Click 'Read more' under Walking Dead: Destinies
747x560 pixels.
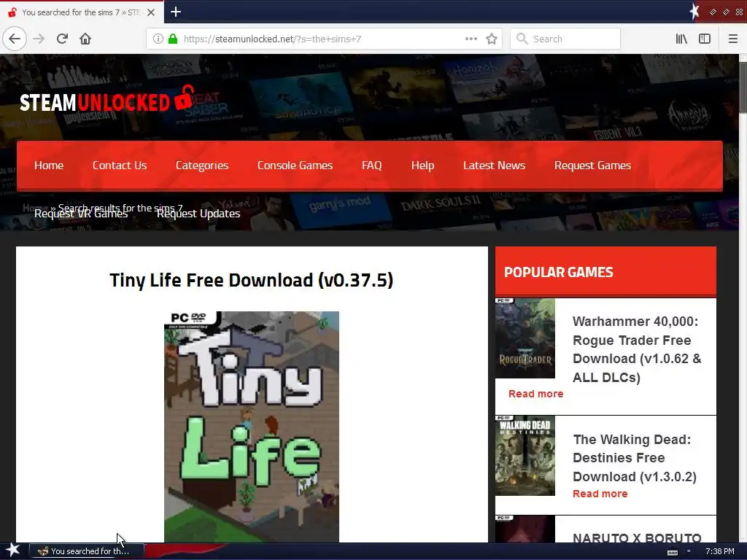(600, 494)
